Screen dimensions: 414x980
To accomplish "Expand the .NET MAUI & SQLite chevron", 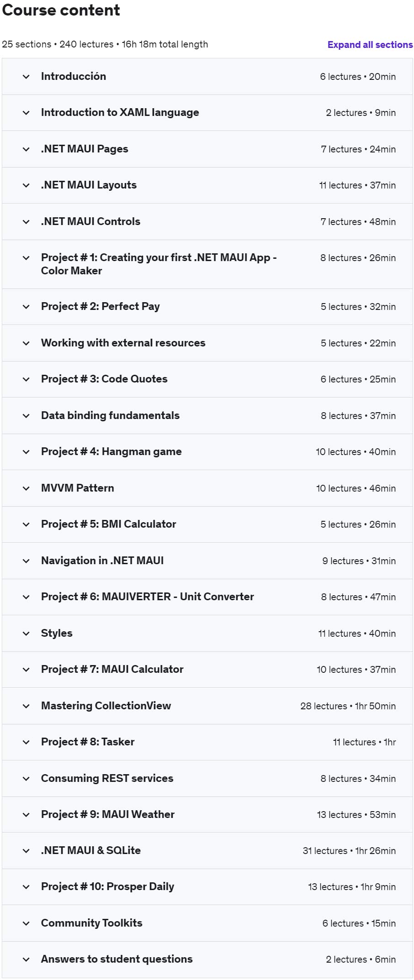I will coord(26,851).
